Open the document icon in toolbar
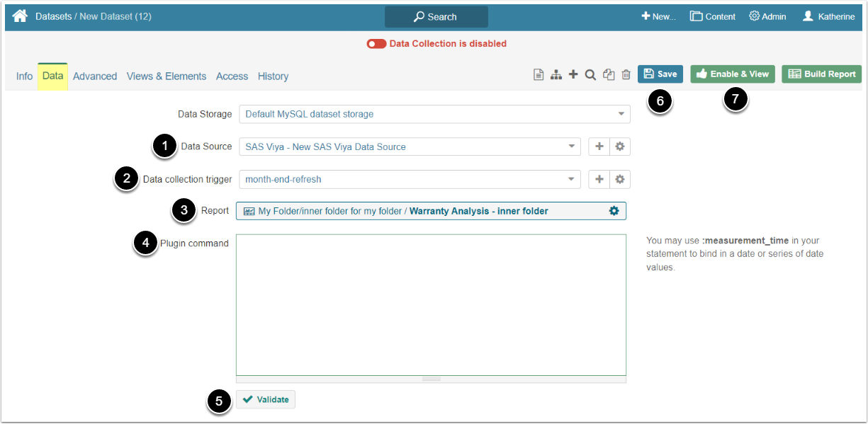 pyautogui.click(x=539, y=74)
